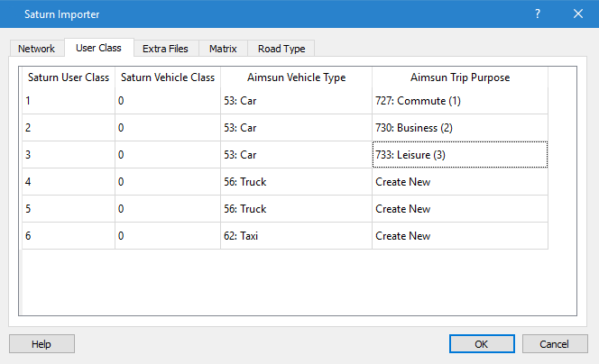The height and width of the screenshot is (364, 599).
Task: Click the Aimsun Vehicle Type column header
Action: [x=296, y=77]
